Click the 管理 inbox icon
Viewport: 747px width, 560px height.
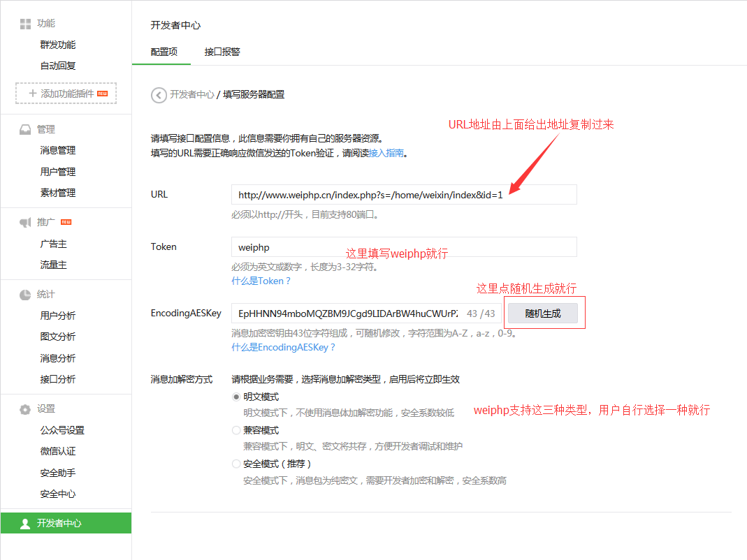(x=25, y=130)
